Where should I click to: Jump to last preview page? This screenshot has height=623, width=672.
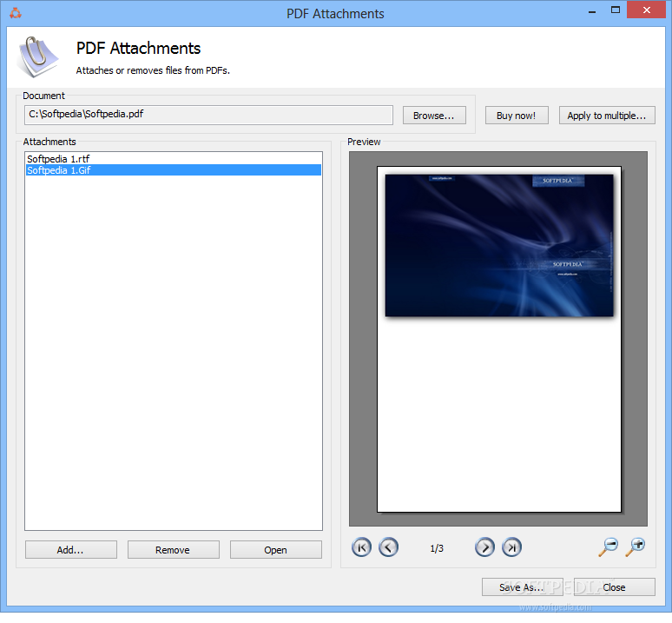click(511, 547)
